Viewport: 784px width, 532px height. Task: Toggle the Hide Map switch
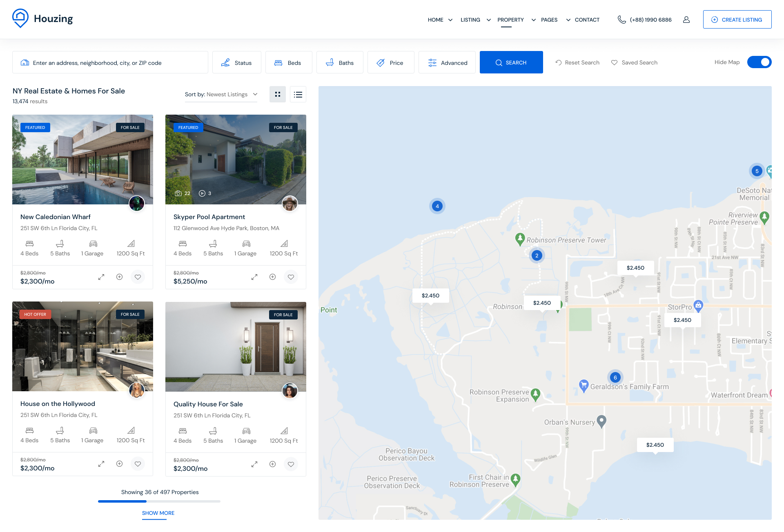(759, 62)
